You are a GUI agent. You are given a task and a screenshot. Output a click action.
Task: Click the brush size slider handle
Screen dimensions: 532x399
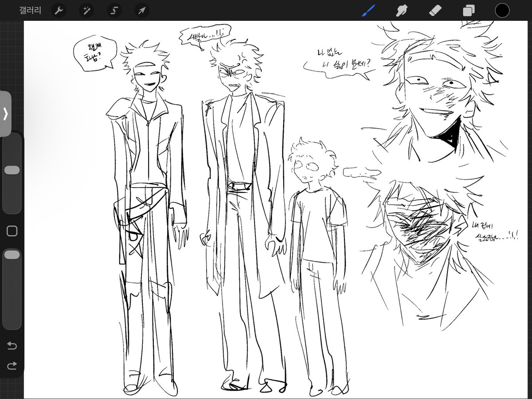(12, 170)
